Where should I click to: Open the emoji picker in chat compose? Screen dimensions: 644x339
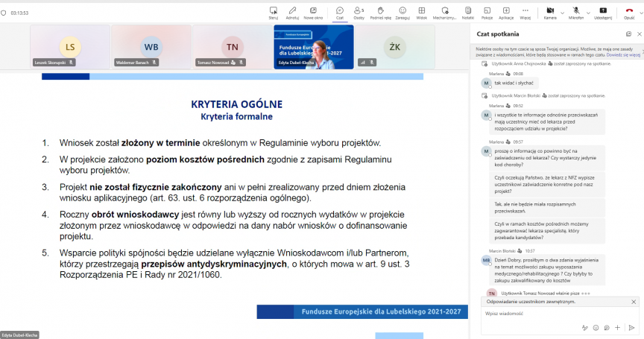click(x=596, y=328)
